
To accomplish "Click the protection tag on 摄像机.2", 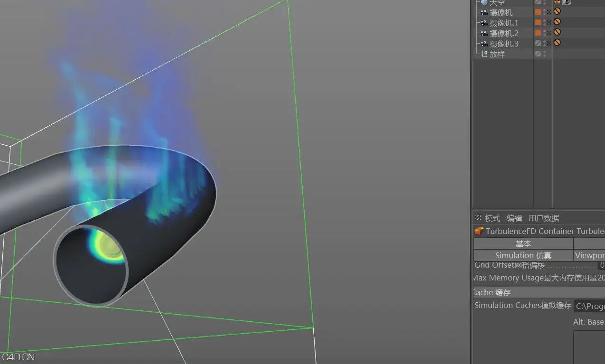I will pos(558,32).
